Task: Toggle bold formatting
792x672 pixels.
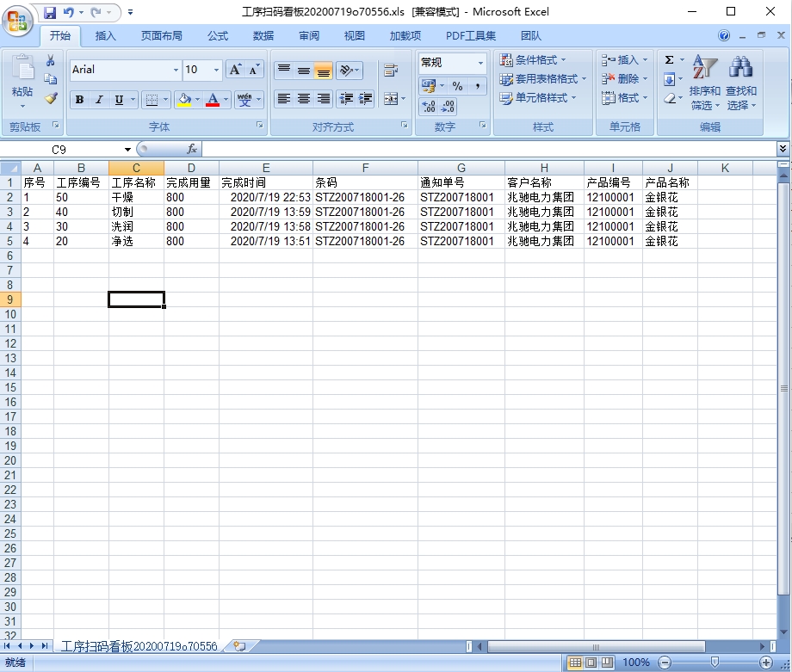Action: click(x=79, y=100)
